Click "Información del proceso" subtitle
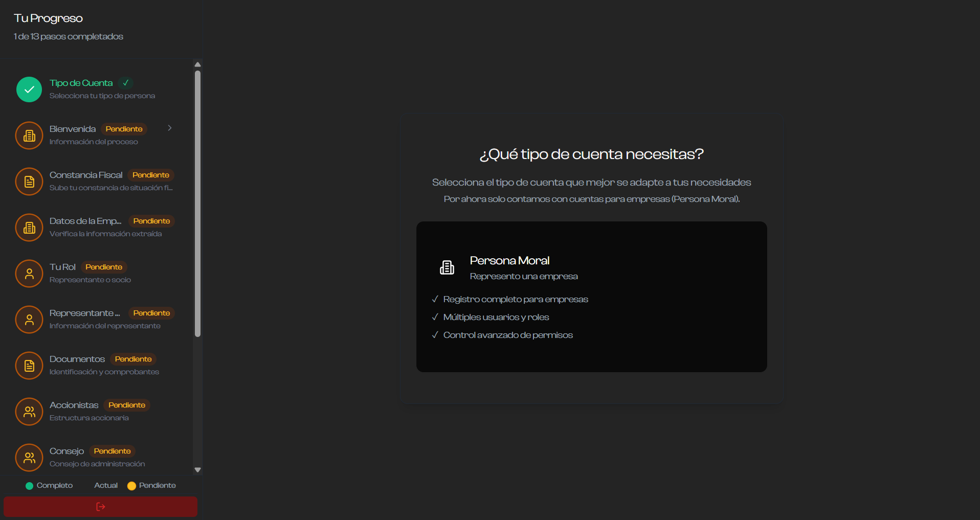The width and height of the screenshot is (980, 520). tap(94, 142)
